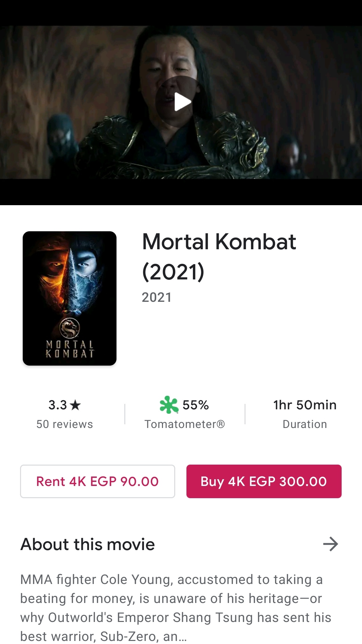
Task: Expand the truncated movie description text
Action: (x=176, y=608)
